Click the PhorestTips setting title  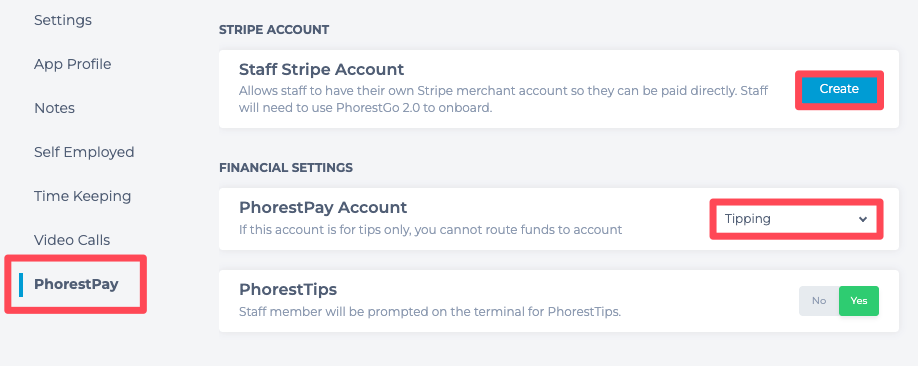click(x=288, y=289)
